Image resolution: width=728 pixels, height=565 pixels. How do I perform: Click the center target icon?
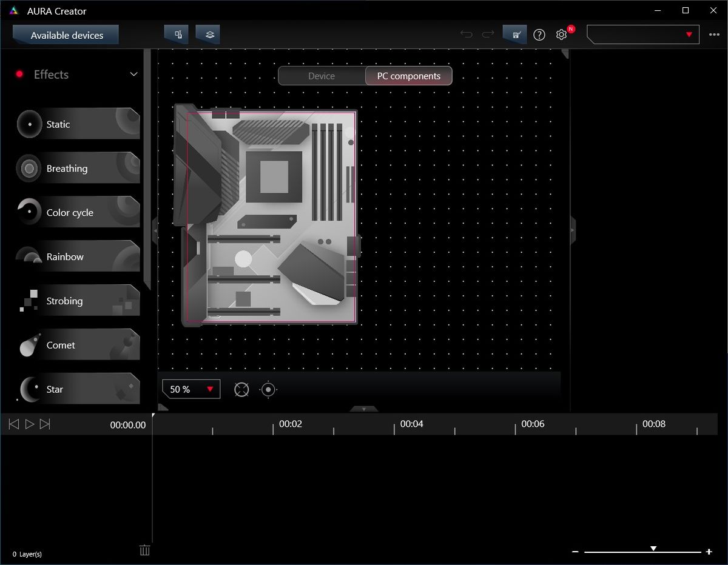268,389
